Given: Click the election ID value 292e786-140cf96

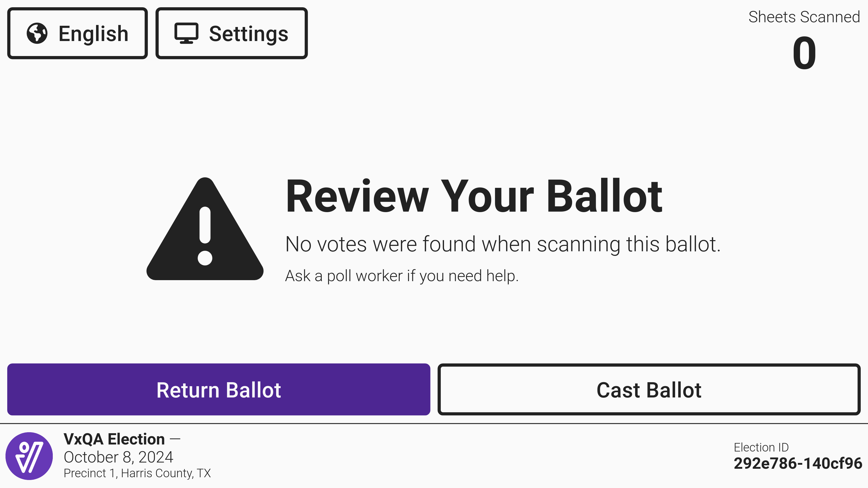Looking at the screenshot, I should click(797, 463).
